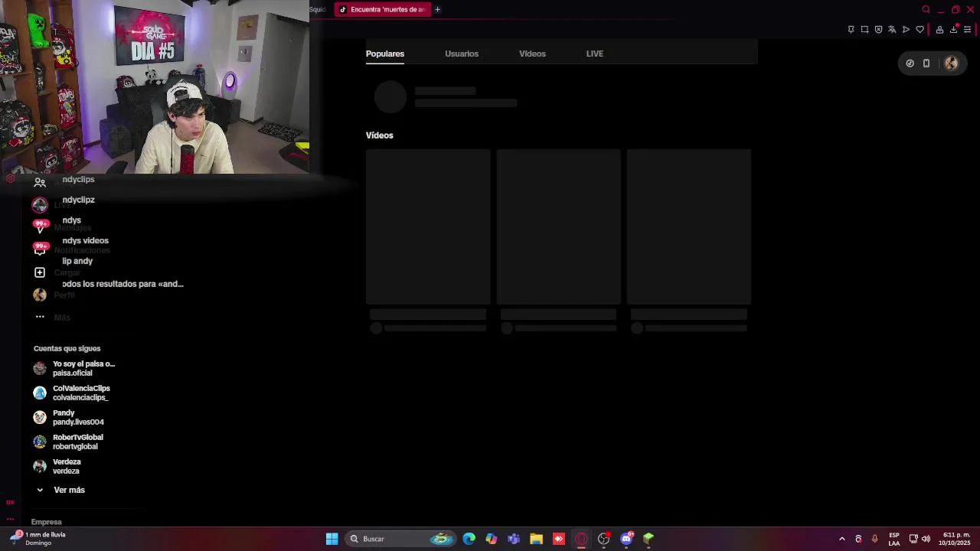Switch to the Populares tab
Viewport: 980px width, 551px height.
point(384,54)
